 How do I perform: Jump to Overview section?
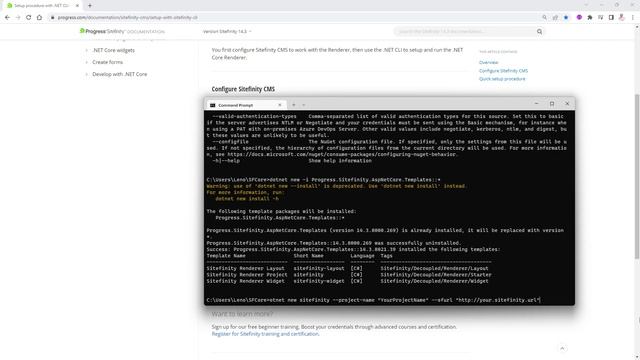click(488, 62)
